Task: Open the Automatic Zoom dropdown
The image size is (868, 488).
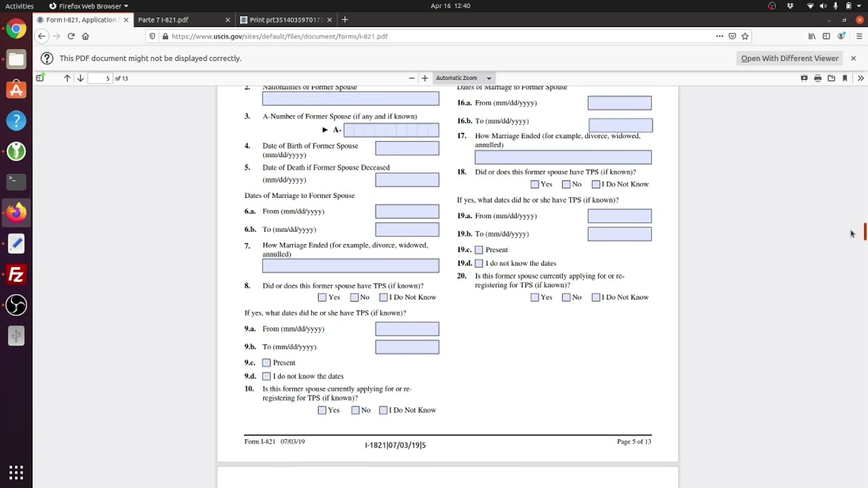Action: pyautogui.click(x=463, y=78)
